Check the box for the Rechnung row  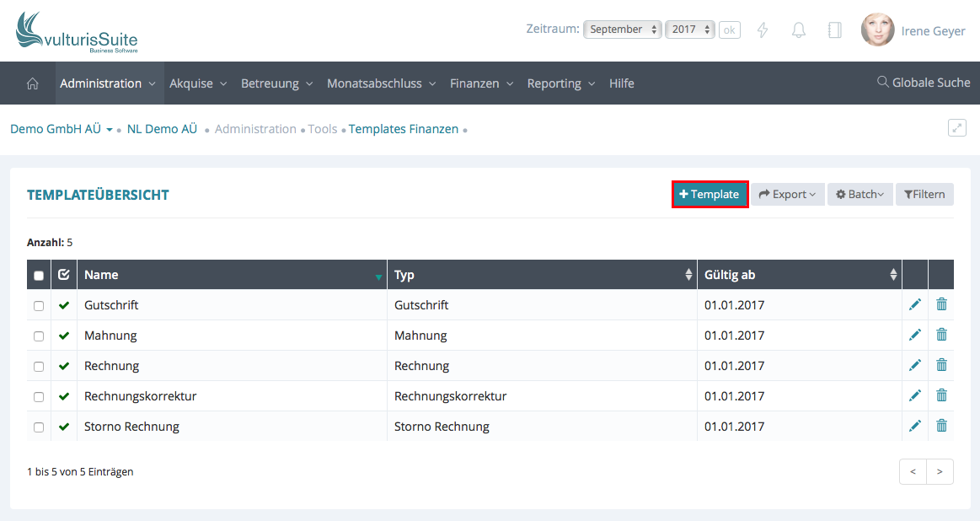pyautogui.click(x=39, y=366)
